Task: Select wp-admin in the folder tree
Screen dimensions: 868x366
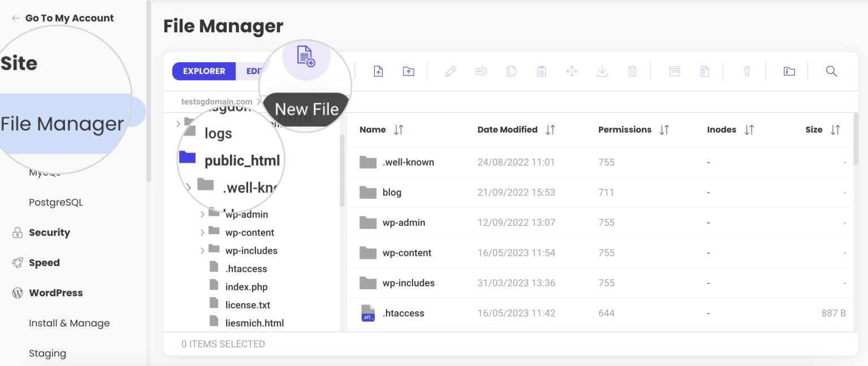Action: (246, 215)
